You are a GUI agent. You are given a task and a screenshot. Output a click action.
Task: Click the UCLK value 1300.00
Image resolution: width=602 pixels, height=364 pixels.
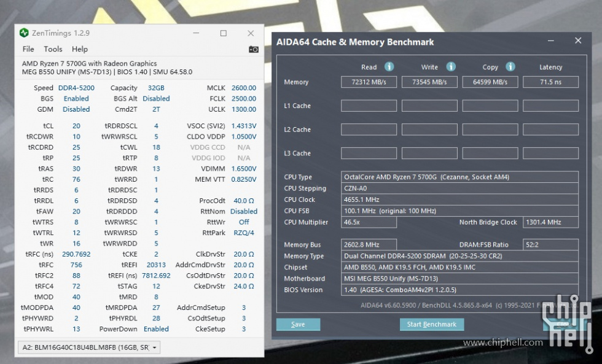(244, 109)
